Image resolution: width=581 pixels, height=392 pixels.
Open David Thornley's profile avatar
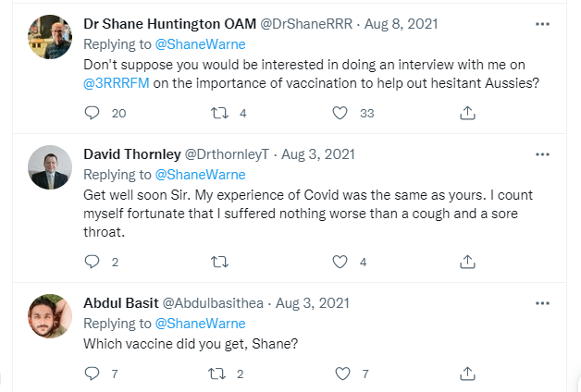coord(50,167)
